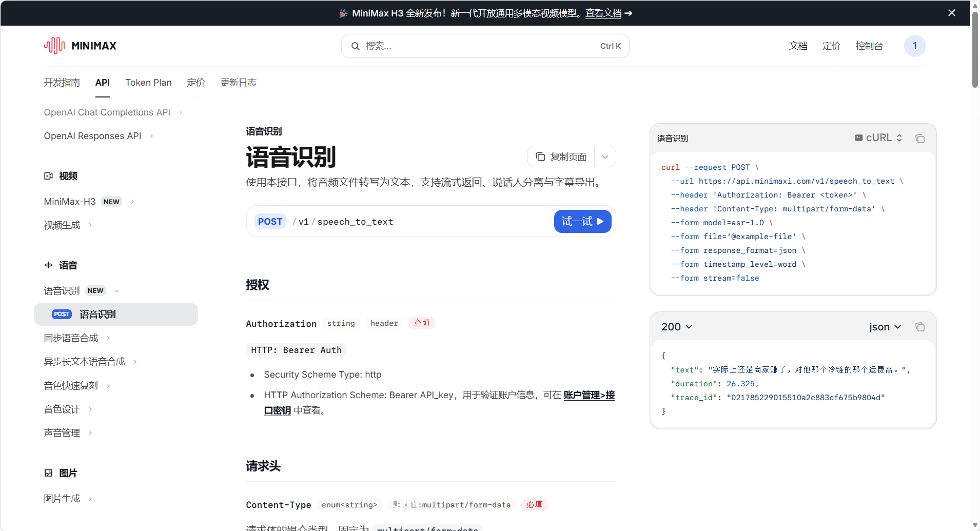Click the page vertical scrollbar thumb
This screenshot has height=531, width=980.
(975, 49)
